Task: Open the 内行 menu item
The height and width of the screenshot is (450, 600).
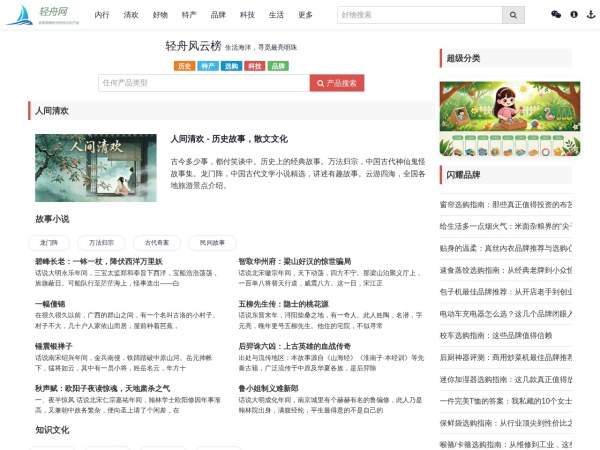Action: (x=102, y=15)
